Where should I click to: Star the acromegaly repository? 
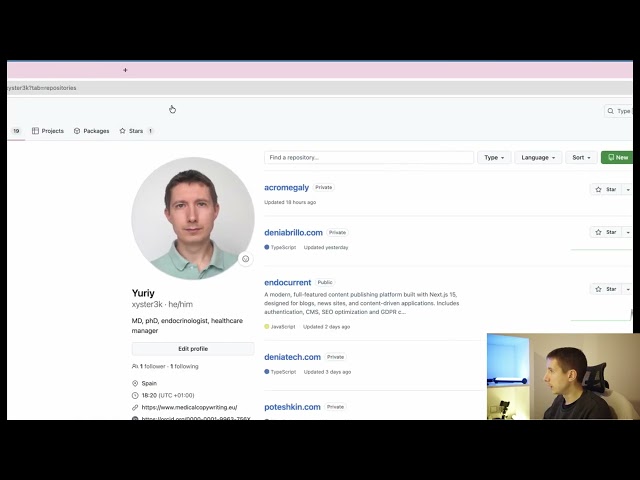click(606, 189)
